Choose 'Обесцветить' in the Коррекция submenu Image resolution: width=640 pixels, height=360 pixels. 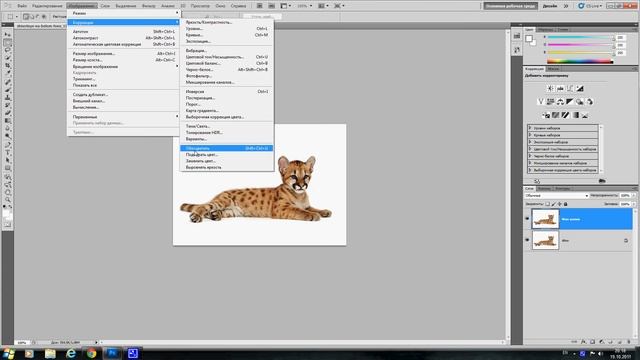227,148
